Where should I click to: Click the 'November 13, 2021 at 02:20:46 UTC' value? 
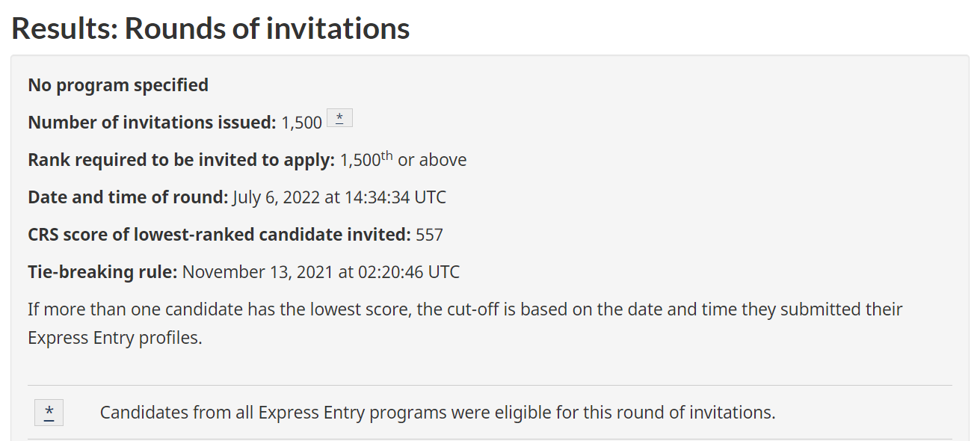[321, 272]
